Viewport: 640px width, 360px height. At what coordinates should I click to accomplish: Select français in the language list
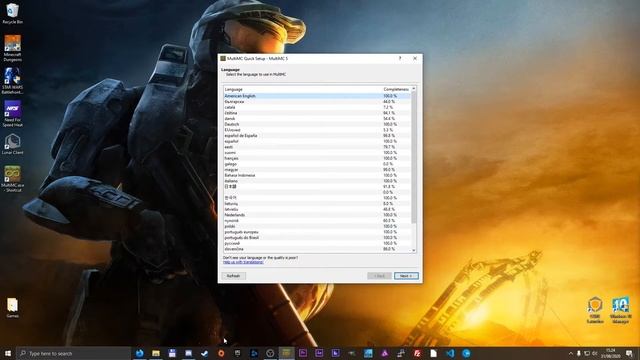pyautogui.click(x=317, y=158)
